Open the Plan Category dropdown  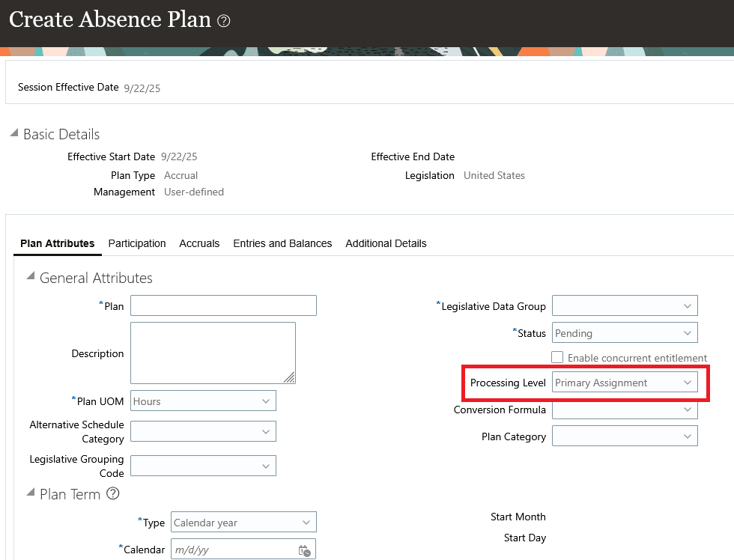pos(688,436)
